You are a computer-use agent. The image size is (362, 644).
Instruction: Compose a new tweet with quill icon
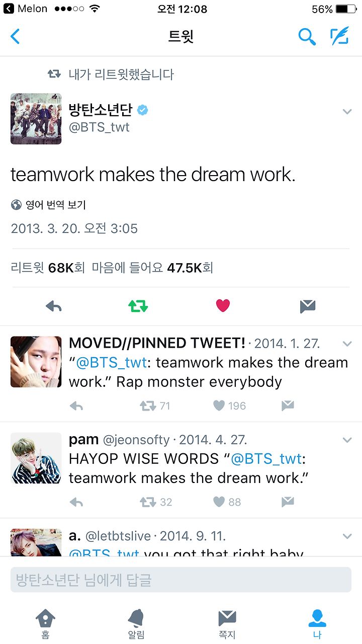click(340, 36)
